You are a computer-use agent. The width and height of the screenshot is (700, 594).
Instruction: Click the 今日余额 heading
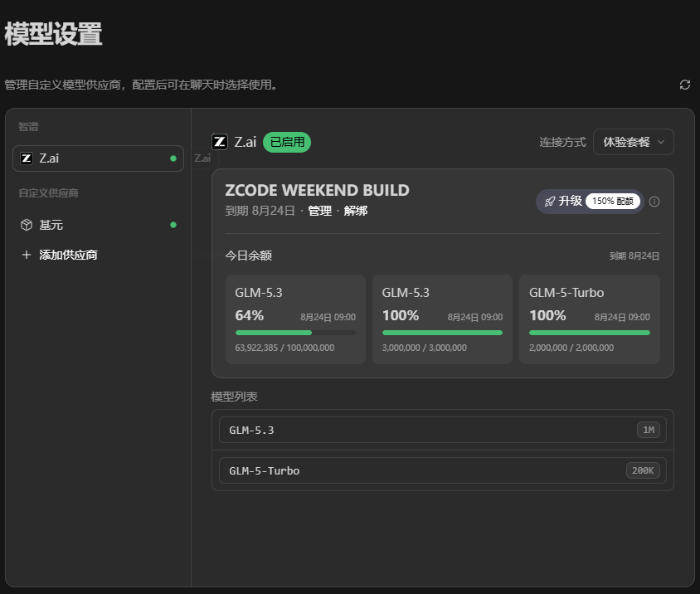249,256
